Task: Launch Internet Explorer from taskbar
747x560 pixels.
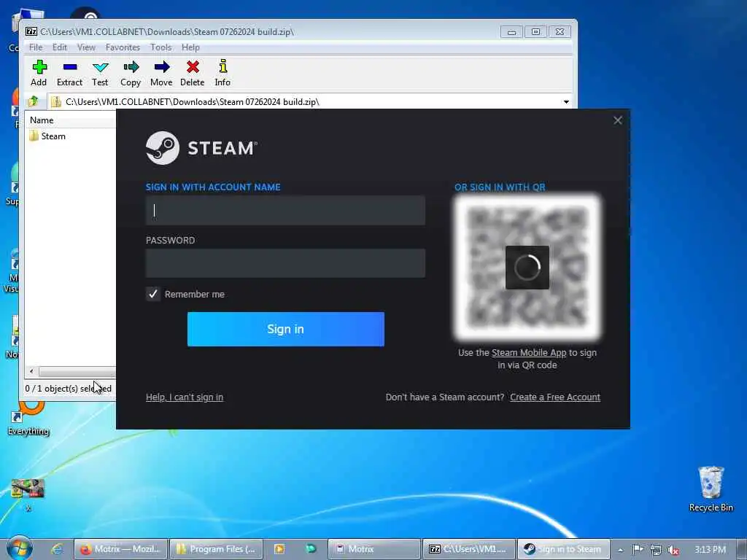Action: [57, 549]
